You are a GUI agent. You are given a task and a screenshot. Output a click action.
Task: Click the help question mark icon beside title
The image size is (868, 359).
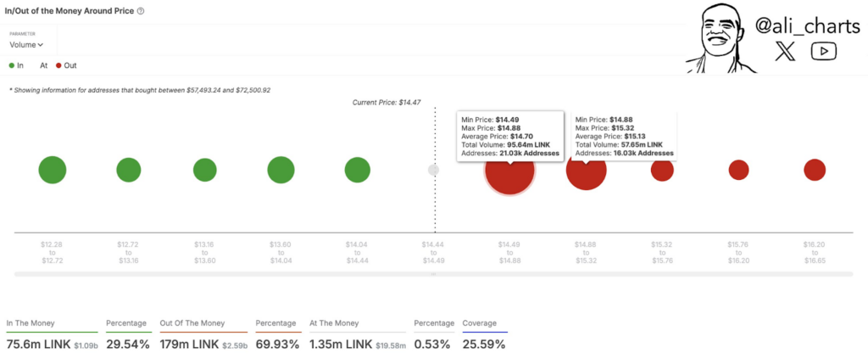(141, 11)
